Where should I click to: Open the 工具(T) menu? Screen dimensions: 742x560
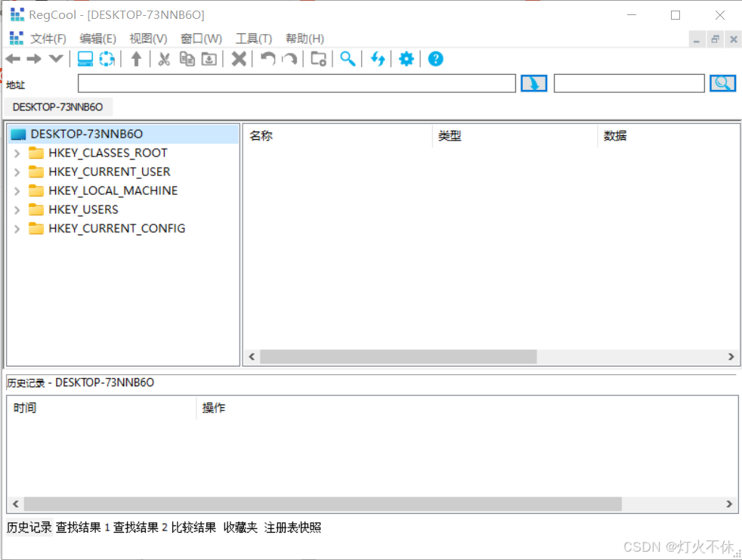[254, 39]
